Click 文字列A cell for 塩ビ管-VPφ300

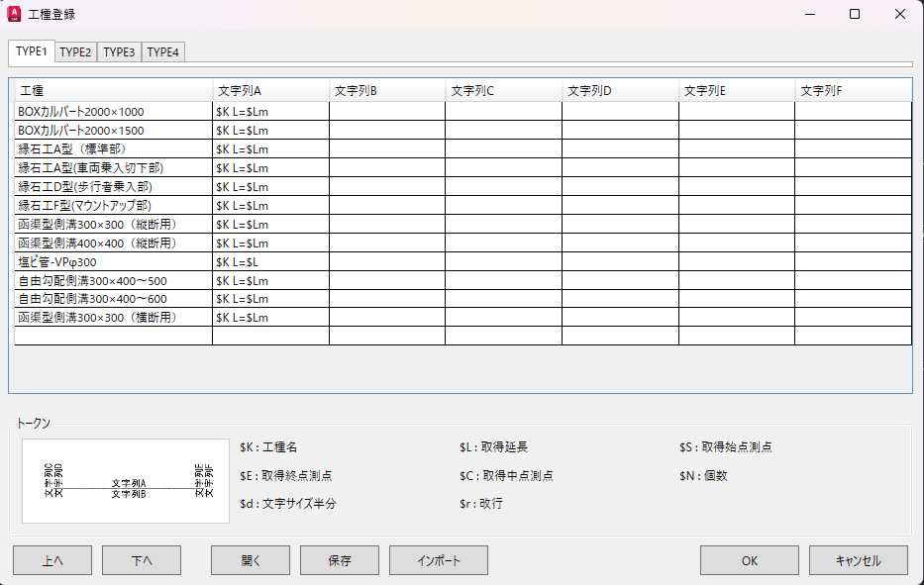(x=270, y=262)
